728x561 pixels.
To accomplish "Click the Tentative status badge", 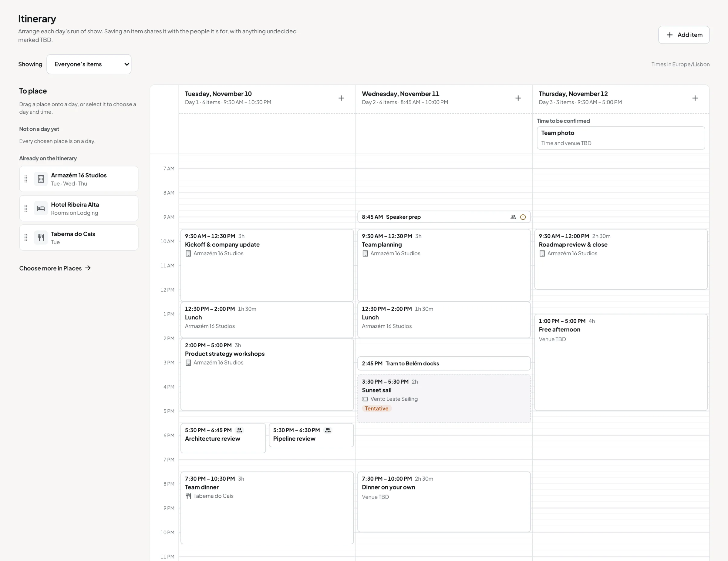I will click(376, 408).
